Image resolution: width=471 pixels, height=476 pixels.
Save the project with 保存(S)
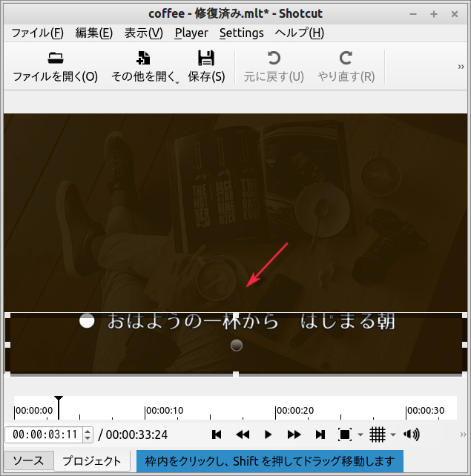[206, 67]
